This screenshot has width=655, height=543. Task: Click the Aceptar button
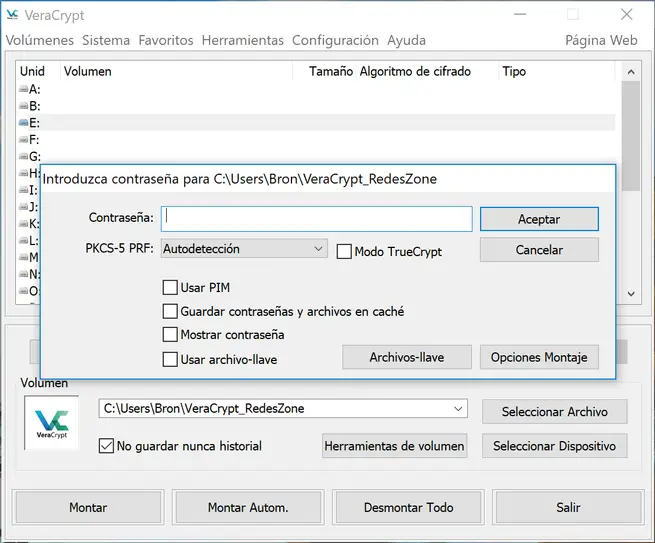(x=539, y=219)
